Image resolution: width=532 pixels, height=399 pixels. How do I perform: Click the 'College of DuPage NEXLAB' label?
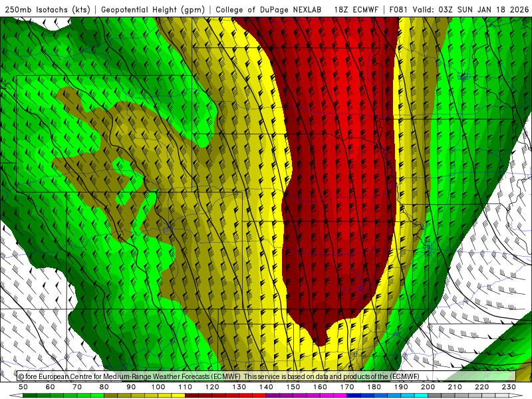268,10
